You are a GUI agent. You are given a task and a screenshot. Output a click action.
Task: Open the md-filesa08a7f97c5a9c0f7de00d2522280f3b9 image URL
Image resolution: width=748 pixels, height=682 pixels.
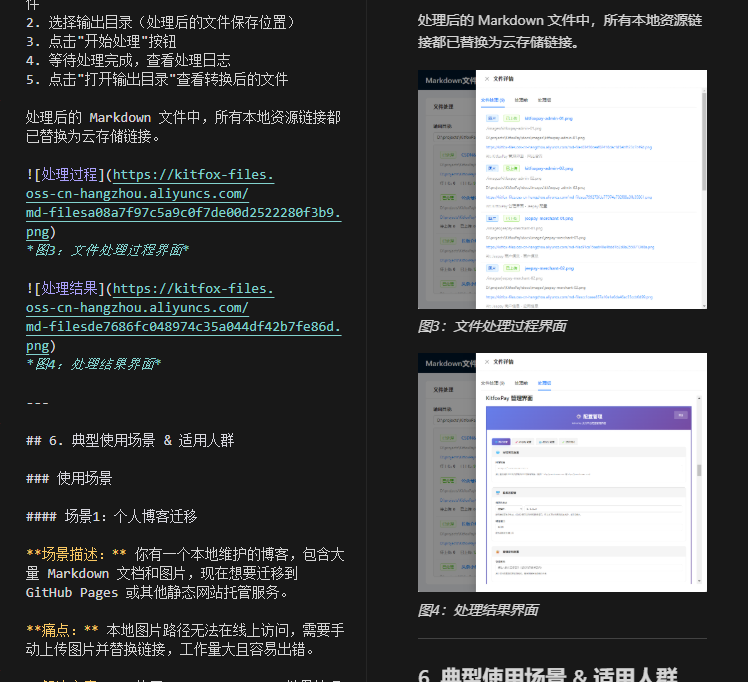point(184,203)
